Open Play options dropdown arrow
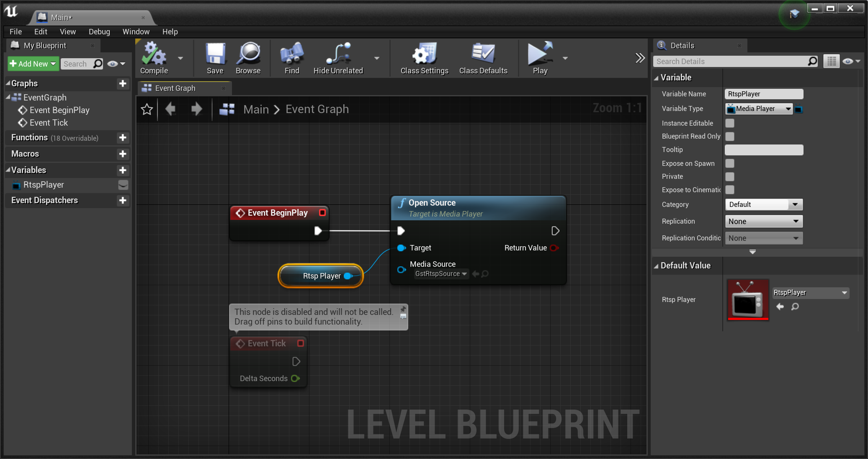 [x=565, y=58]
